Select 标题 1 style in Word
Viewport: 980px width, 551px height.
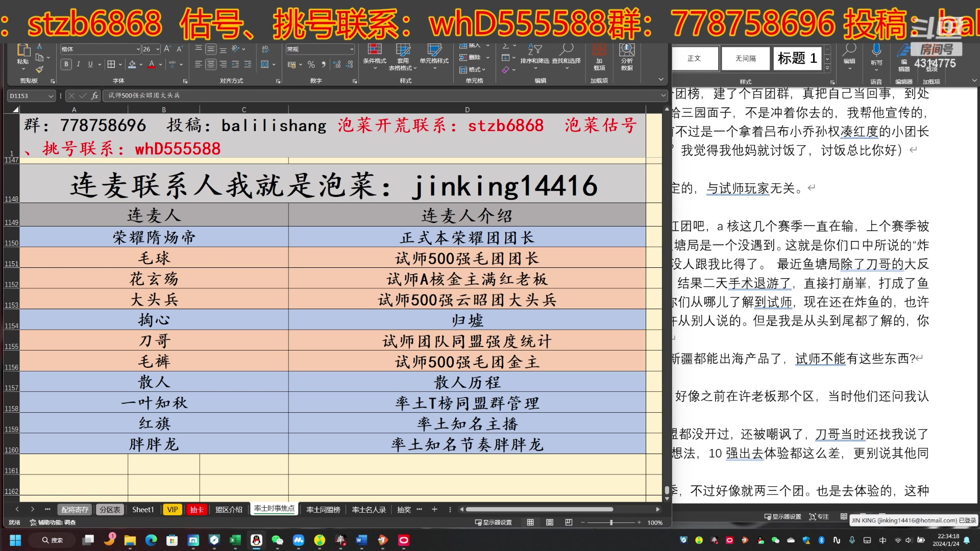(797, 58)
